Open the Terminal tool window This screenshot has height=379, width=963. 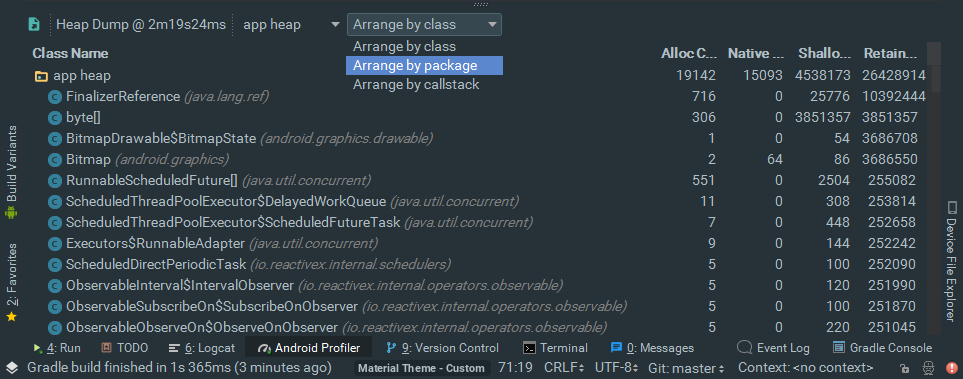point(555,348)
